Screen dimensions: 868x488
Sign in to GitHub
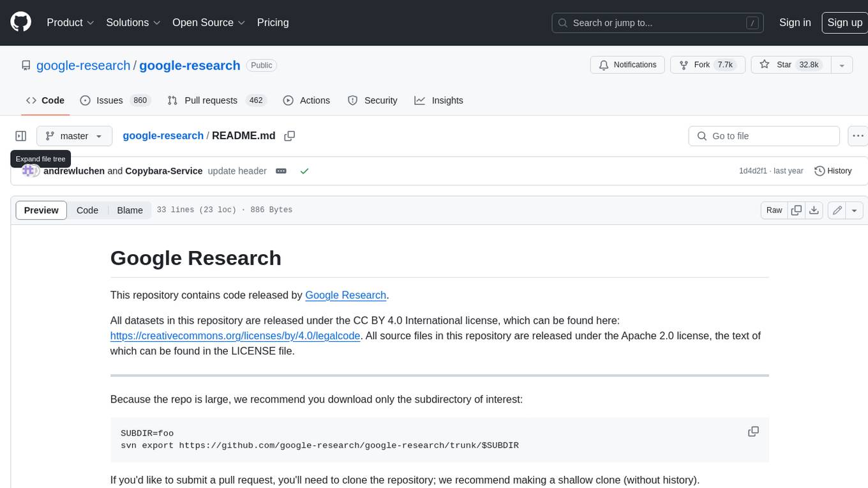(795, 22)
